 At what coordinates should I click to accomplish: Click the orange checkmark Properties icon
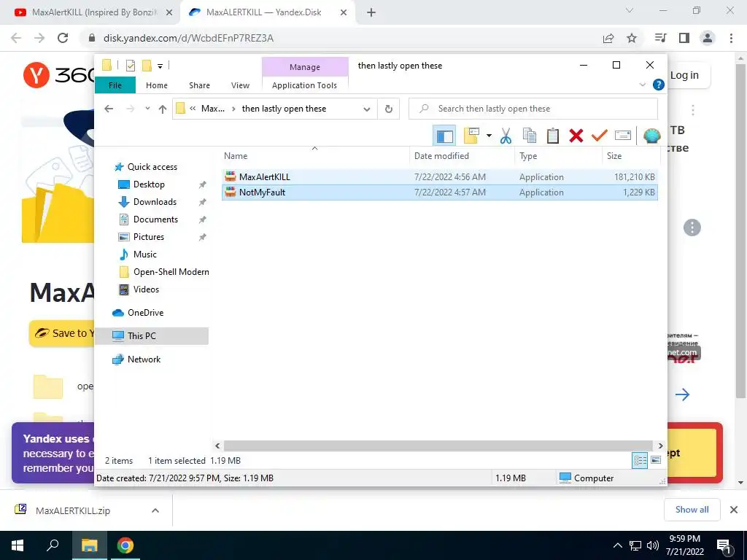pos(600,136)
